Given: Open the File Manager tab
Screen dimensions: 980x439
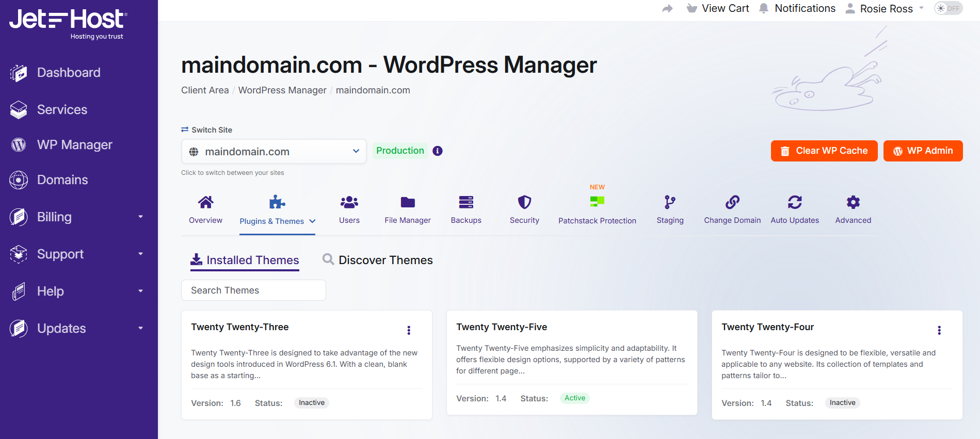Looking at the screenshot, I should point(408,210).
